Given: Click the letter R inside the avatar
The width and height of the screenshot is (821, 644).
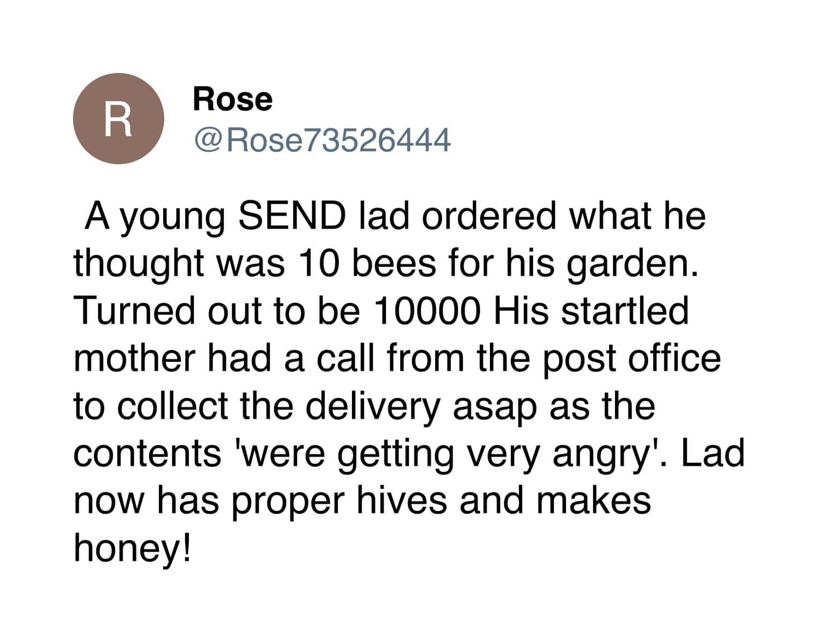Looking at the screenshot, I should coord(117,120).
